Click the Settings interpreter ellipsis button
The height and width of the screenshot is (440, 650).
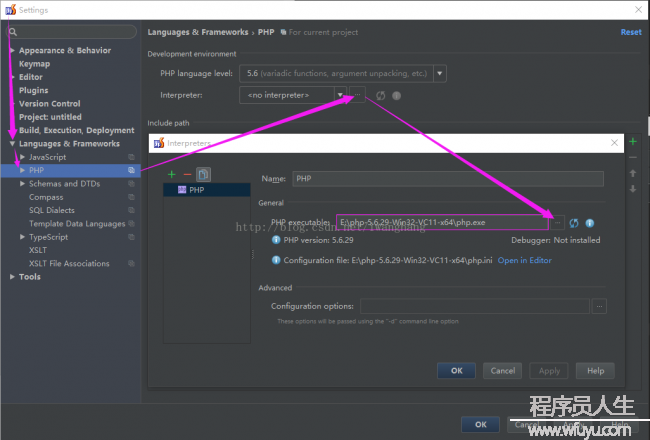357,95
